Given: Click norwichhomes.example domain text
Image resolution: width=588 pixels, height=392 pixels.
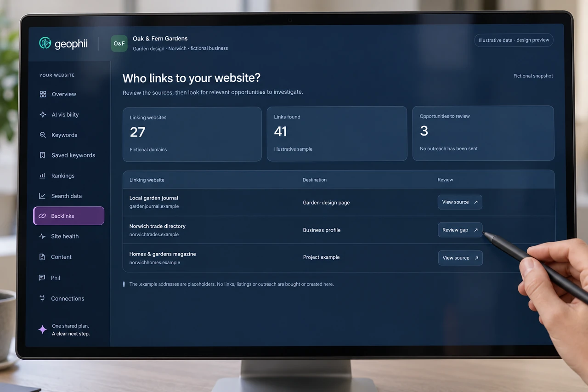Looking at the screenshot, I should (x=155, y=262).
